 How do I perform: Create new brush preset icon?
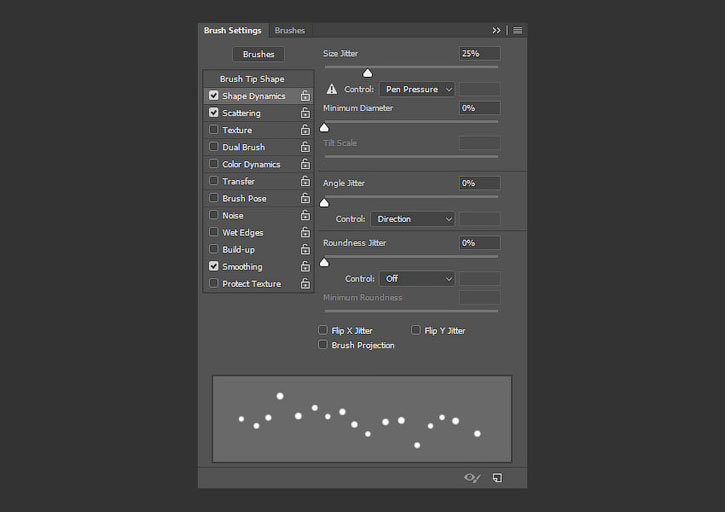point(497,478)
